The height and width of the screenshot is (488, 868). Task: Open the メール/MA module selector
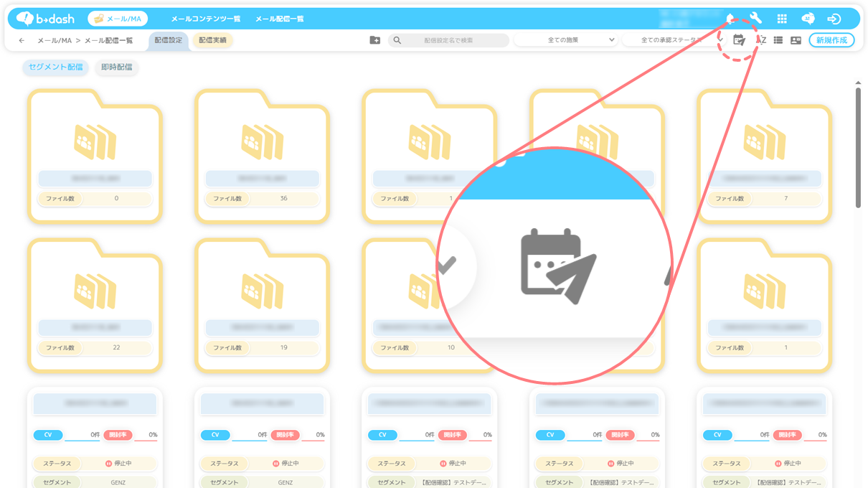(118, 19)
